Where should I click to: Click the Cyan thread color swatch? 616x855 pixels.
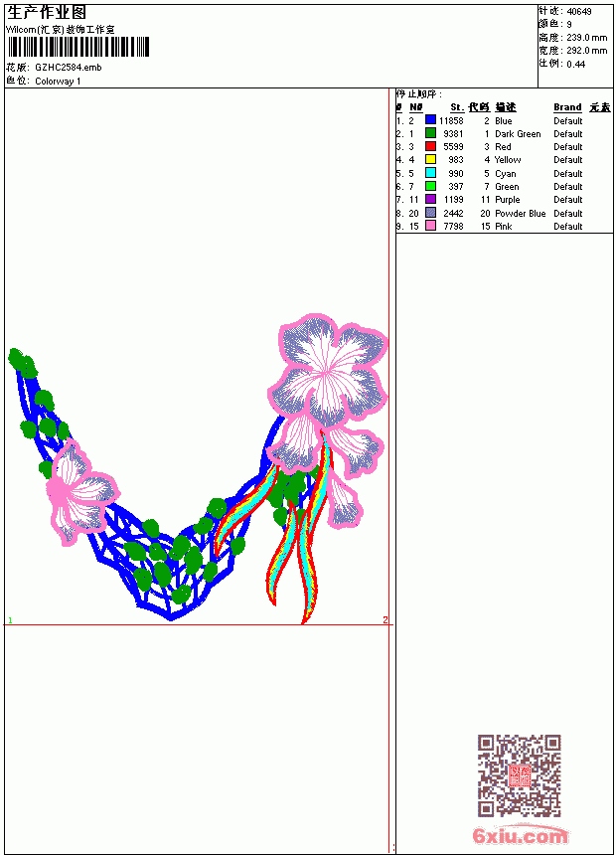coord(430,173)
